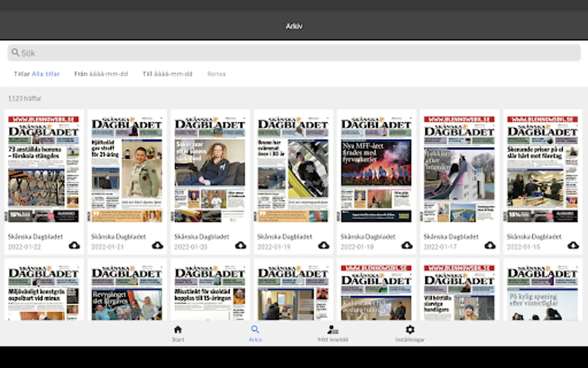The height and width of the screenshot is (368, 588).
Task: Click the date text '2022-01-22'
Action: tap(24, 247)
